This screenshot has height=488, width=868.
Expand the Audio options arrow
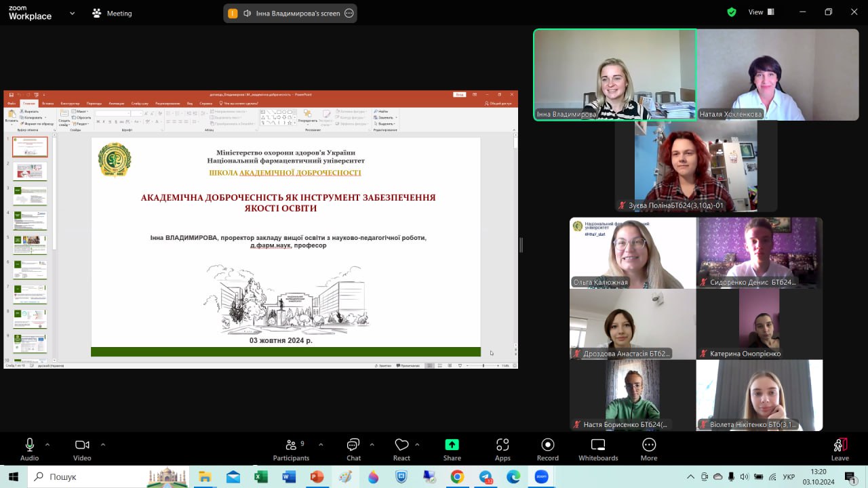tap(47, 445)
